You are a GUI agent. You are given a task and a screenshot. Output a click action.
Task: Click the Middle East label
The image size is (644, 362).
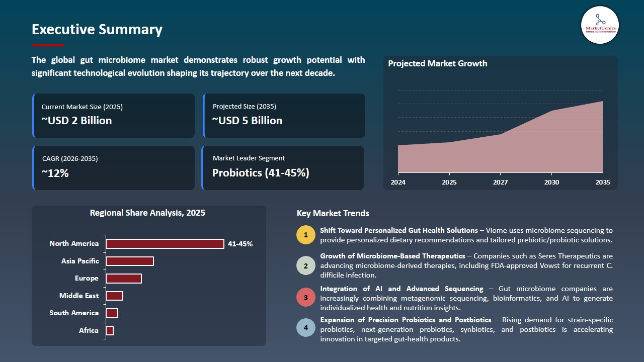click(79, 296)
